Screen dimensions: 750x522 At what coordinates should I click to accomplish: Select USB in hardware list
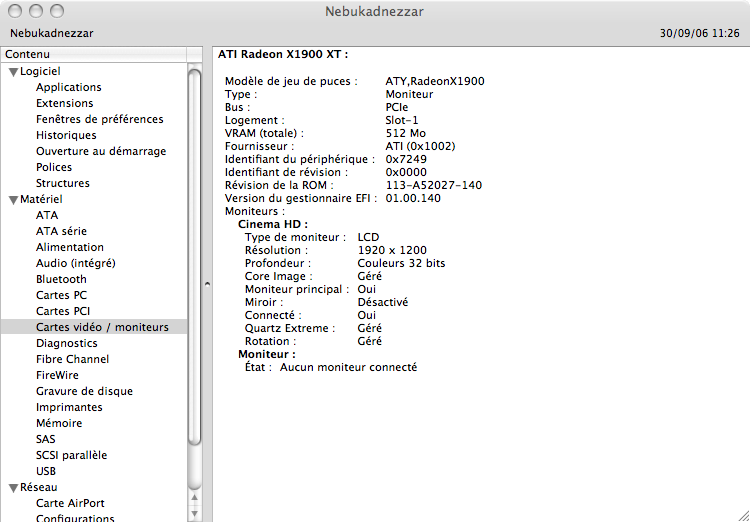[46, 471]
